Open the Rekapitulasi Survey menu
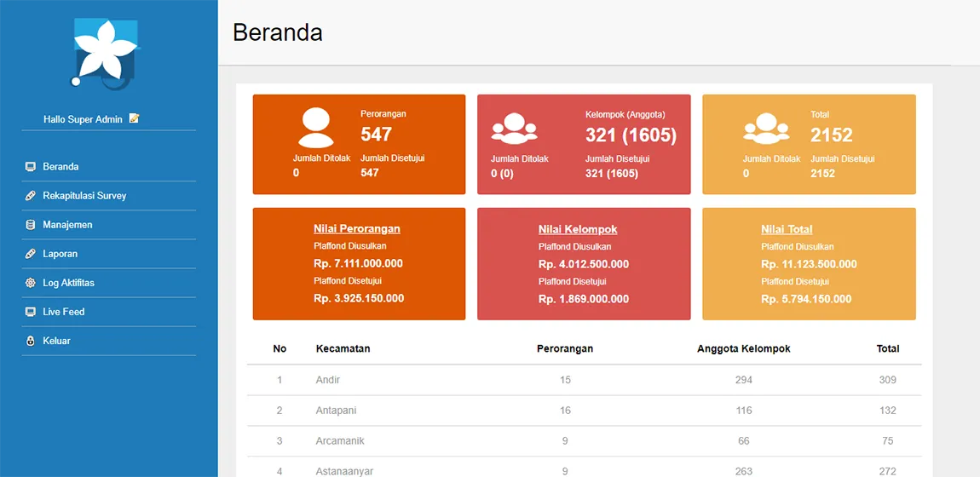This screenshot has height=477, width=980. click(x=84, y=195)
